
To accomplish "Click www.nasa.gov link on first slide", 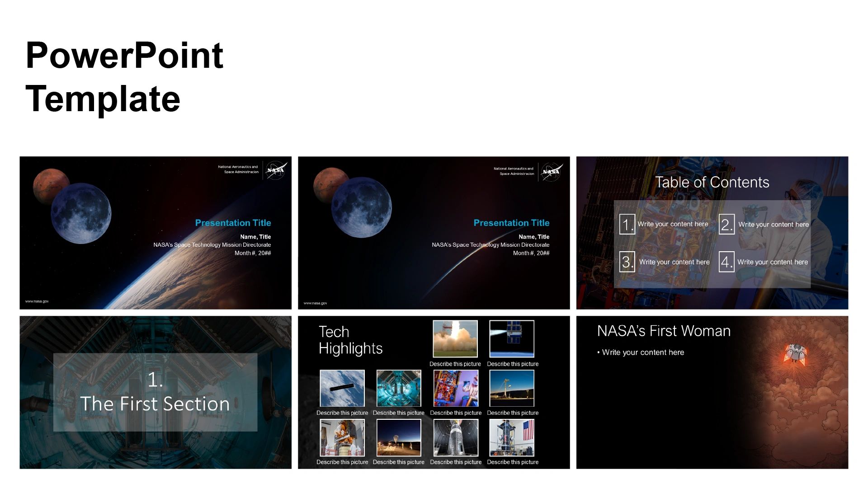I will tap(37, 301).
